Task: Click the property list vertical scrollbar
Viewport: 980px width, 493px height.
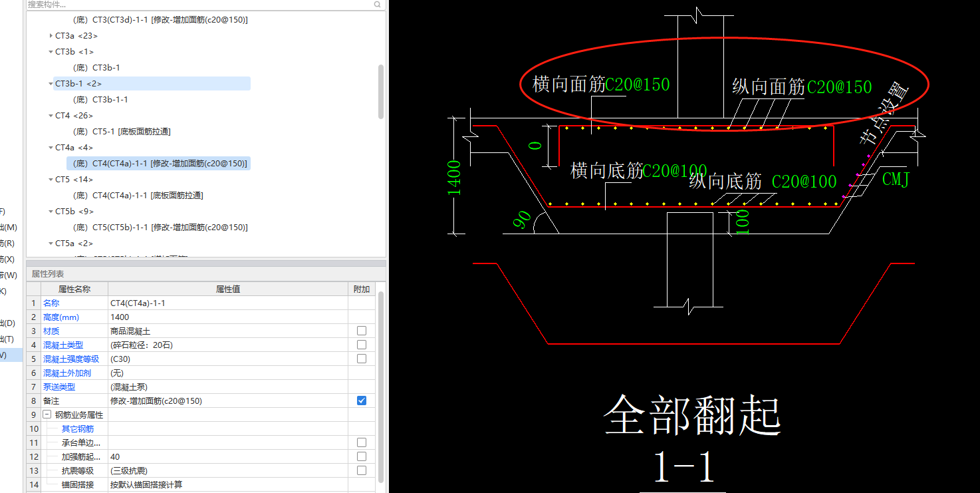Action: click(381, 387)
